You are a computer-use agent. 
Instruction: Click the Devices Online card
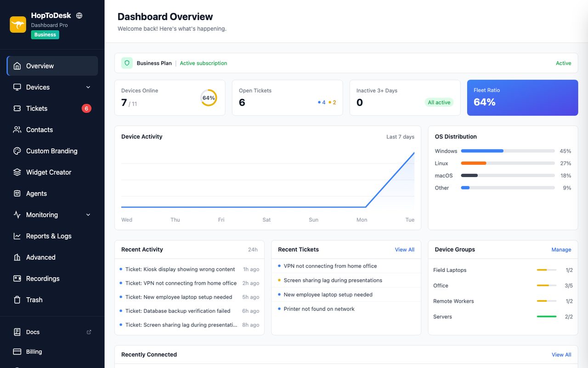tap(170, 98)
